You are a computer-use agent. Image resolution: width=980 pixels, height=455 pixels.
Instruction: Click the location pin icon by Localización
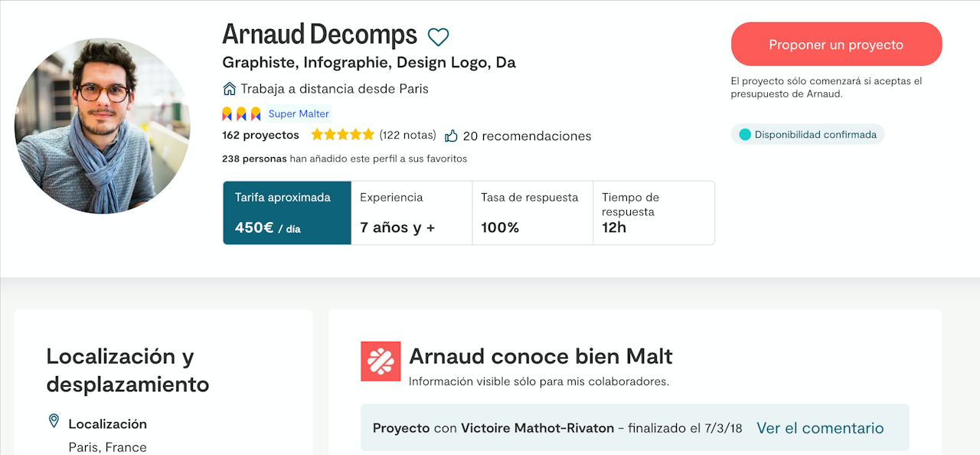click(x=54, y=421)
